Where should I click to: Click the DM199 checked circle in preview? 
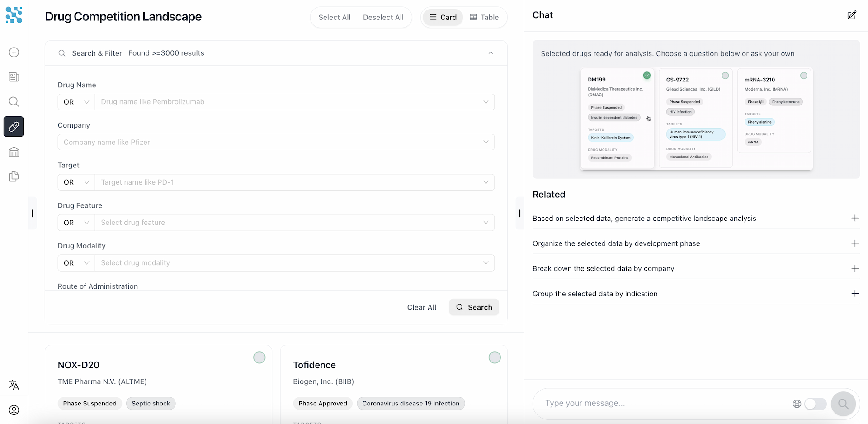click(x=647, y=76)
